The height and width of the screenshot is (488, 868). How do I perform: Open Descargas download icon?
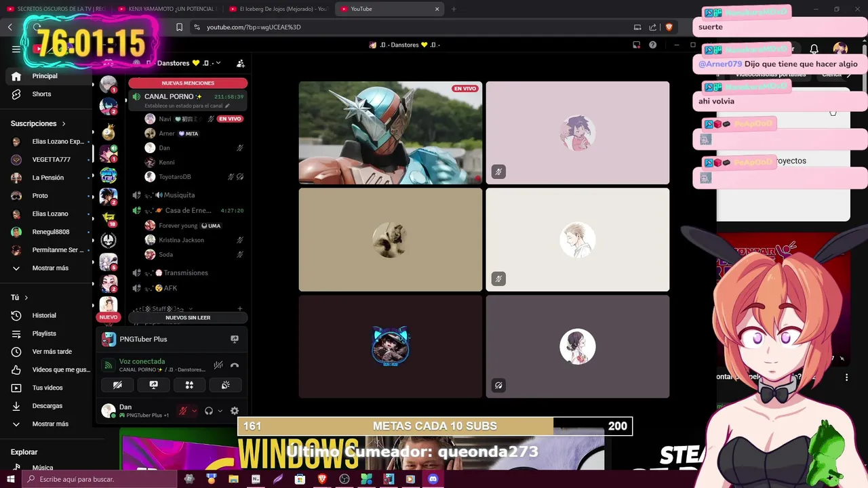[x=16, y=406]
